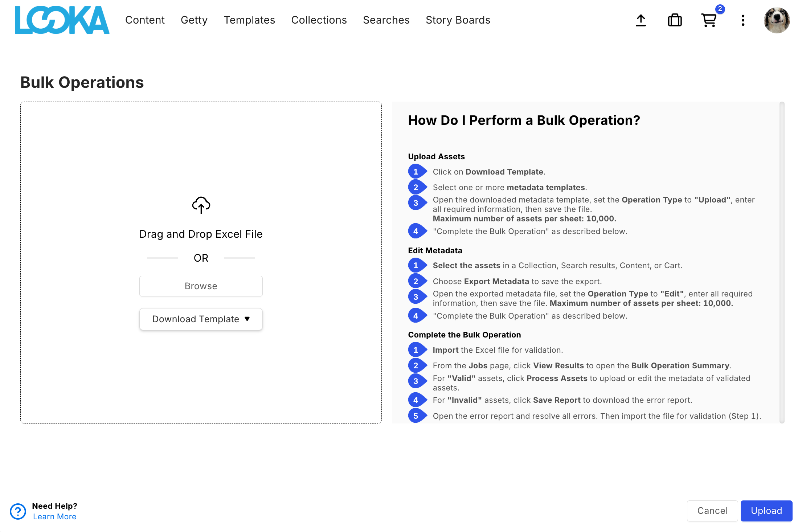802x532 pixels.
Task: Open the Searches page
Action: (386, 20)
